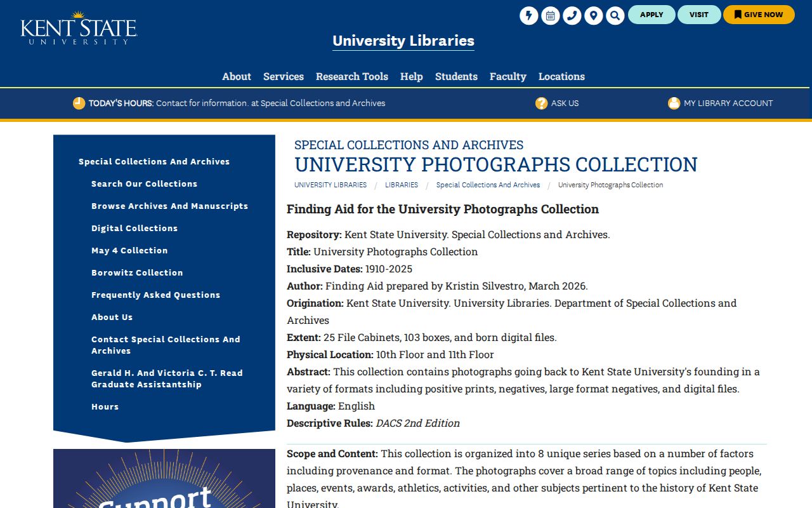
Task: Open Browse Archives And Manuscripts in sidebar
Action: [170, 206]
